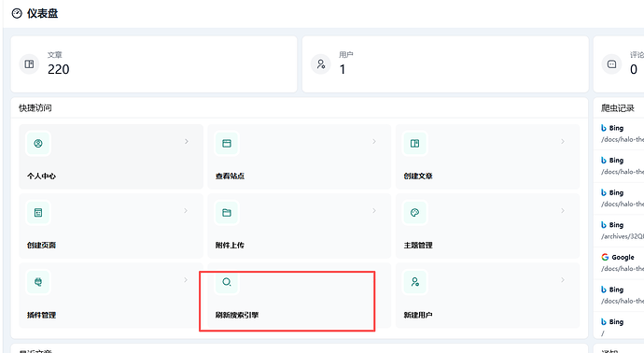
Task: Click the 创建页面 page layout icon
Action: click(38, 213)
